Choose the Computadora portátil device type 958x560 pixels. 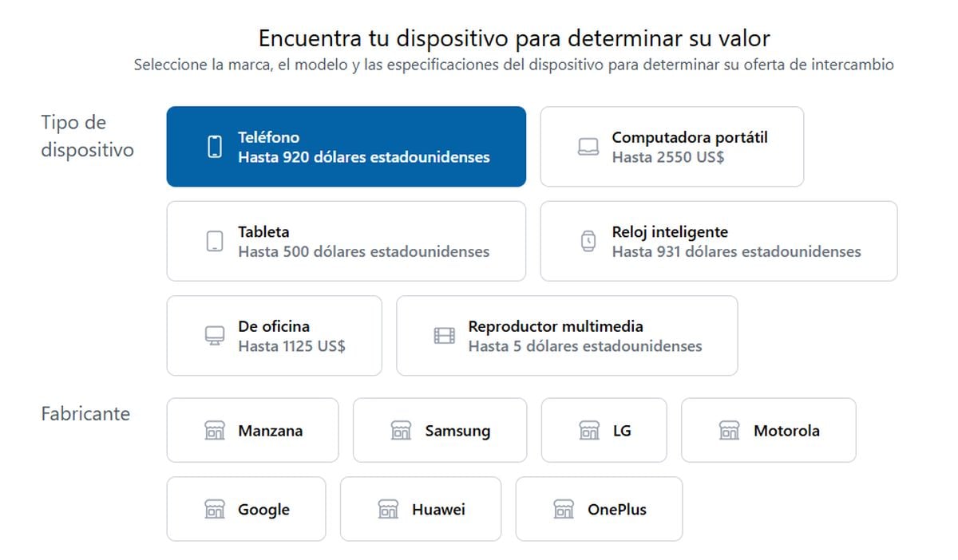(671, 146)
